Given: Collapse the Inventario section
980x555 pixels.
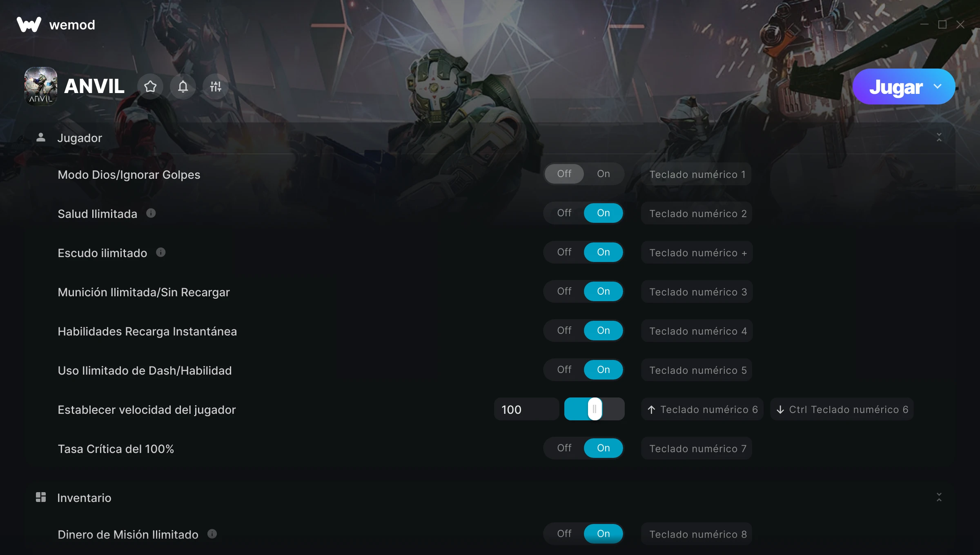Looking at the screenshot, I should click(x=939, y=497).
